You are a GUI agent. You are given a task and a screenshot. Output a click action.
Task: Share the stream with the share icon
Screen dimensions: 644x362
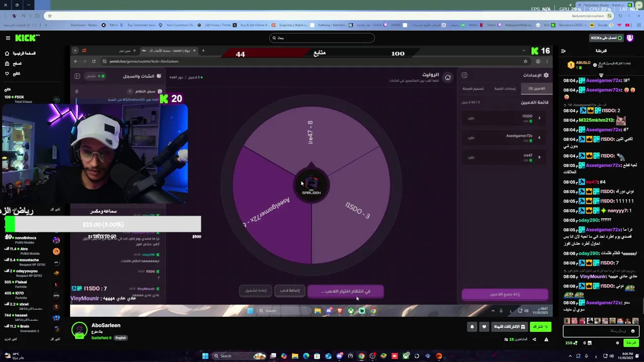click(534, 339)
